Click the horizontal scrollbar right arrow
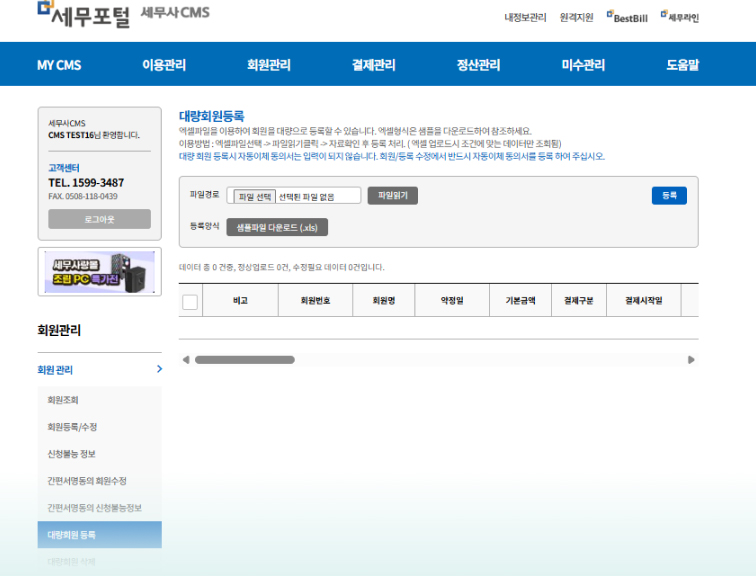Image resolution: width=756 pixels, height=576 pixels. click(x=691, y=360)
